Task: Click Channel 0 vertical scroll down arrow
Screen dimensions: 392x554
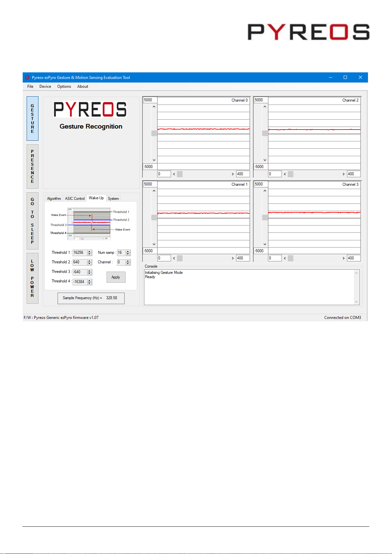Action: (154, 160)
